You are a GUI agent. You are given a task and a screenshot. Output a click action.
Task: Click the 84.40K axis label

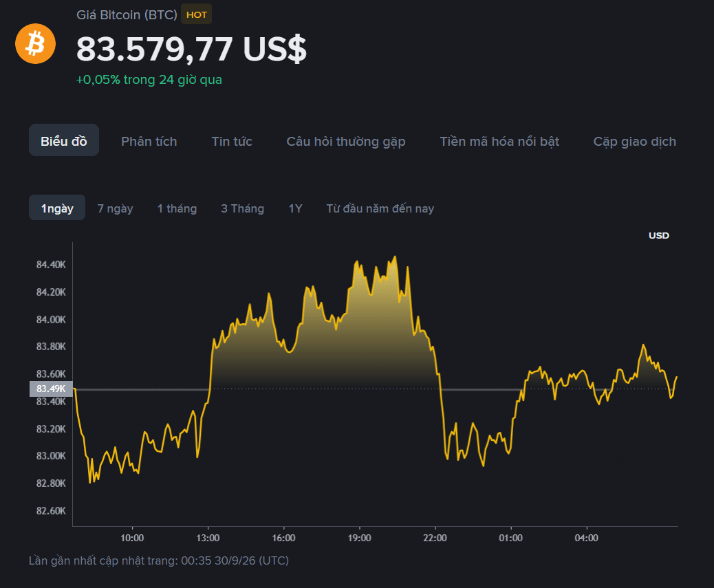click(51, 264)
